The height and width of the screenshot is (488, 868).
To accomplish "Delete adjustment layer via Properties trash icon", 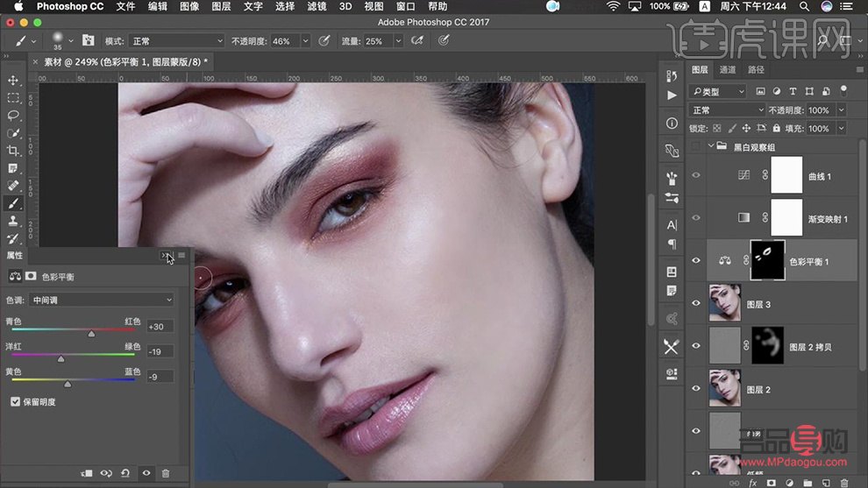I will pyautogui.click(x=166, y=473).
